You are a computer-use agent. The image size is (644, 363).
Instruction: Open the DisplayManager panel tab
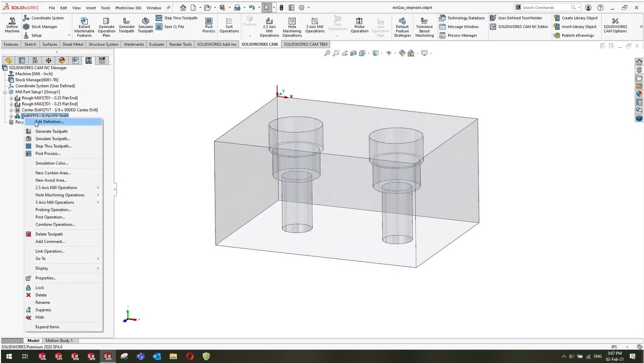pyautogui.click(x=62, y=60)
